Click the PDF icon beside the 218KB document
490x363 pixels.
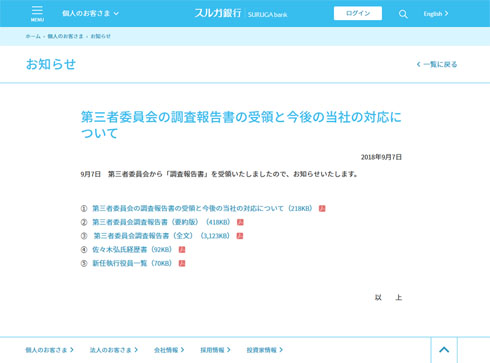[322, 208]
